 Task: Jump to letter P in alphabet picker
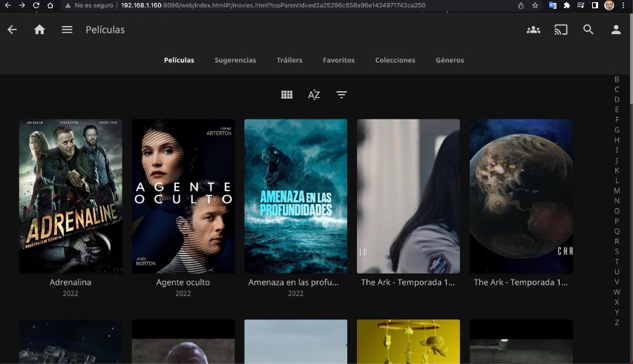(617, 221)
